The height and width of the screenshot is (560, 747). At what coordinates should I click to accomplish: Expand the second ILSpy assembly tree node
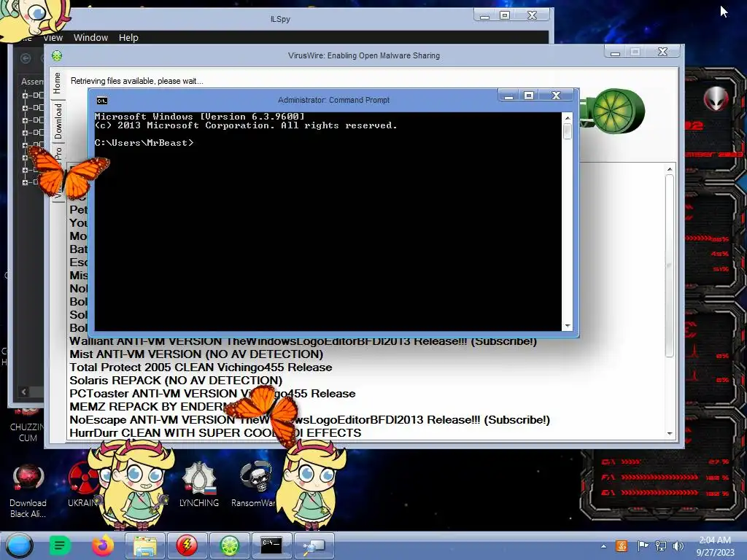(x=25, y=108)
